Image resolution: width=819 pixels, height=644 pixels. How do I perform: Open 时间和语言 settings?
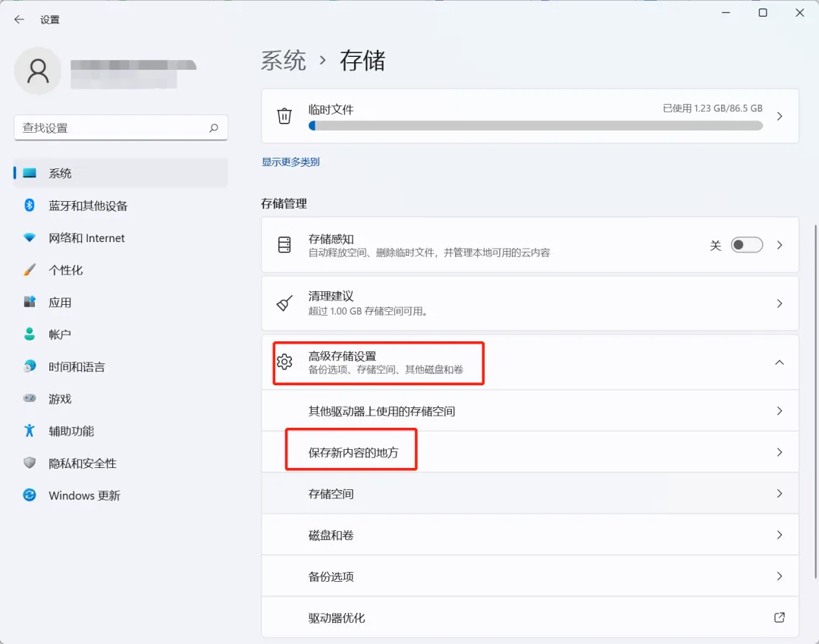click(x=121, y=366)
